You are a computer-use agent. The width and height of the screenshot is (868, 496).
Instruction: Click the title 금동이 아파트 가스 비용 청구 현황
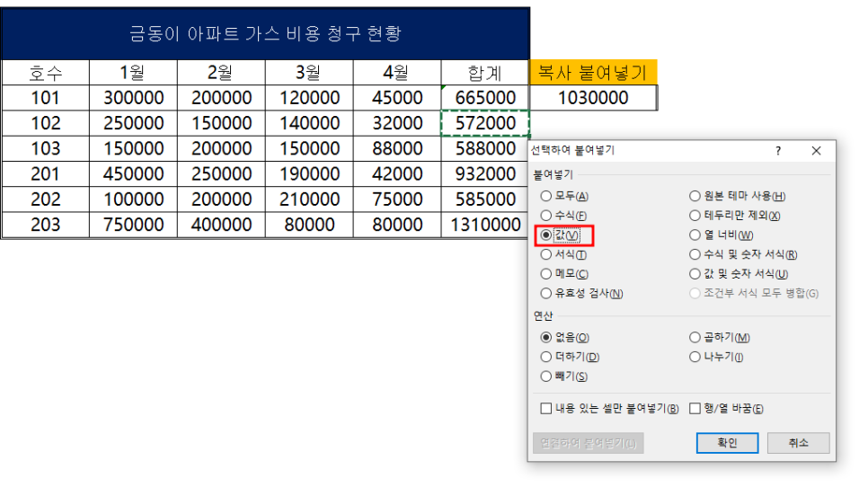click(x=265, y=33)
